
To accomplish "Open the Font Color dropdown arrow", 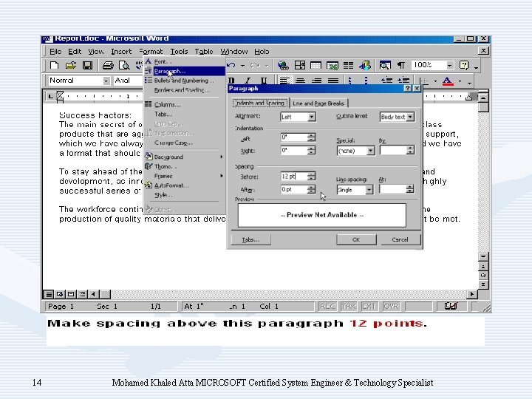I will (x=460, y=81).
